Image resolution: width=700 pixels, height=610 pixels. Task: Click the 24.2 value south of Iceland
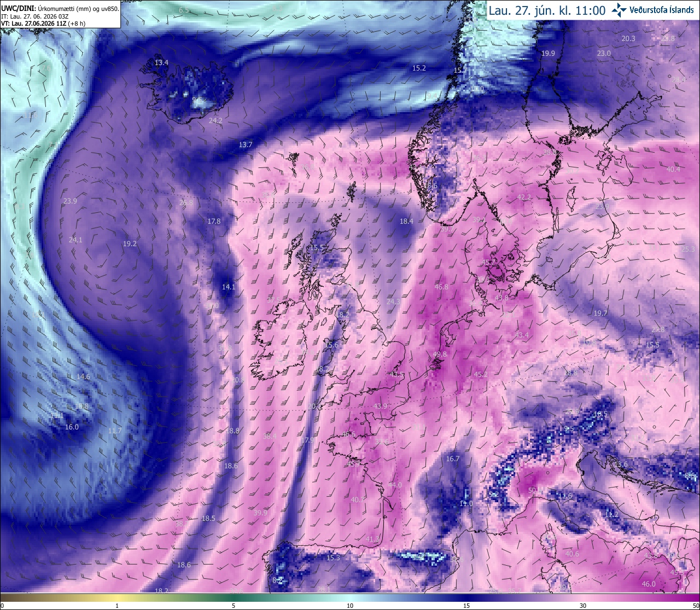coord(215,120)
